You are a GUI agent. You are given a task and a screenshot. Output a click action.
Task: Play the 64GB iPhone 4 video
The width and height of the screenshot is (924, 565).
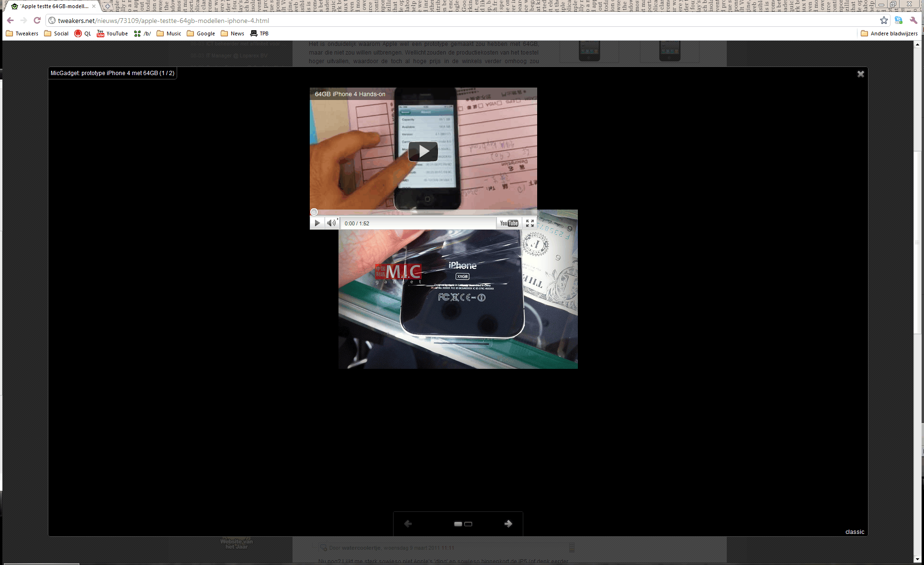click(423, 151)
